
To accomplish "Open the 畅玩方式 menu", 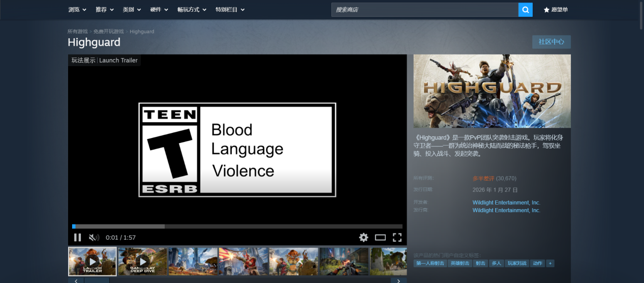I will (192, 10).
